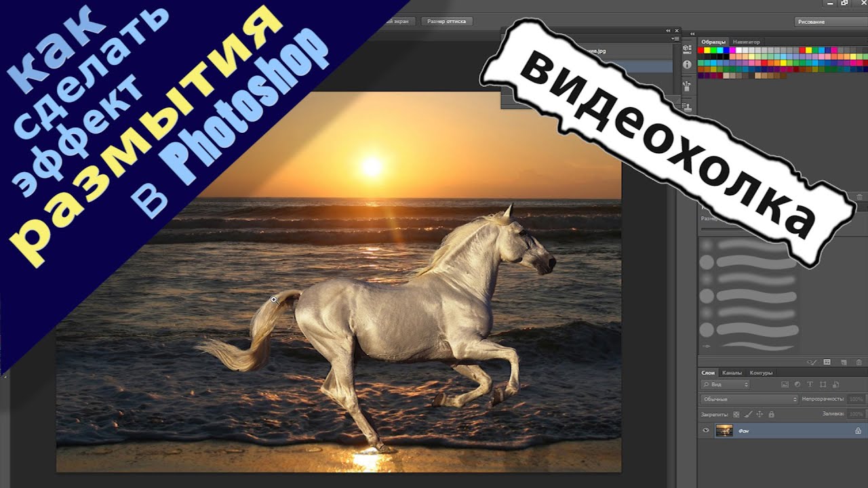Image resolution: width=868 pixels, height=488 pixels.
Task: Close the floating History panel
Action: click(x=677, y=30)
